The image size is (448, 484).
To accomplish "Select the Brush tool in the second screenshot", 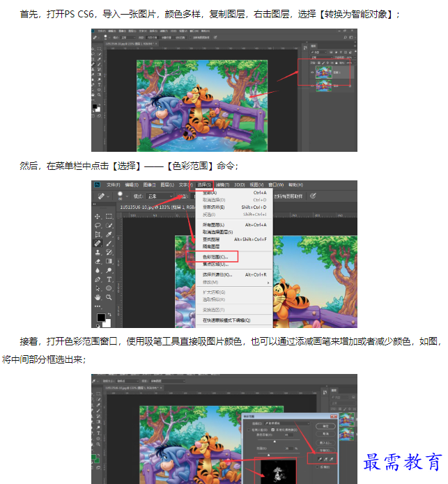I will click(x=109, y=243).
